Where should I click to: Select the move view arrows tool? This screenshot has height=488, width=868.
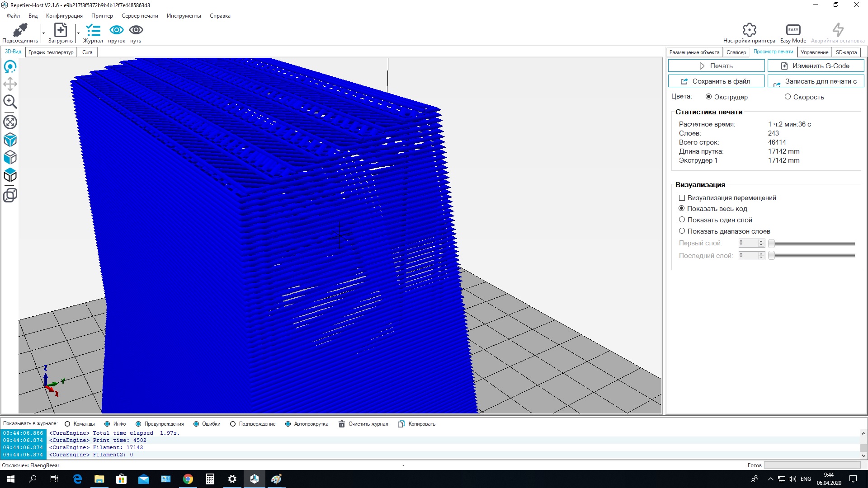[10, 84]
